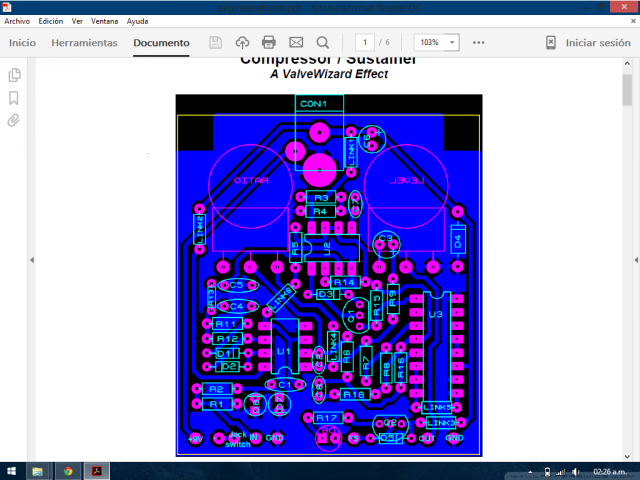The image size is (640, 480).
Task: Print the document using the printer icon
Action: point(269,43)
